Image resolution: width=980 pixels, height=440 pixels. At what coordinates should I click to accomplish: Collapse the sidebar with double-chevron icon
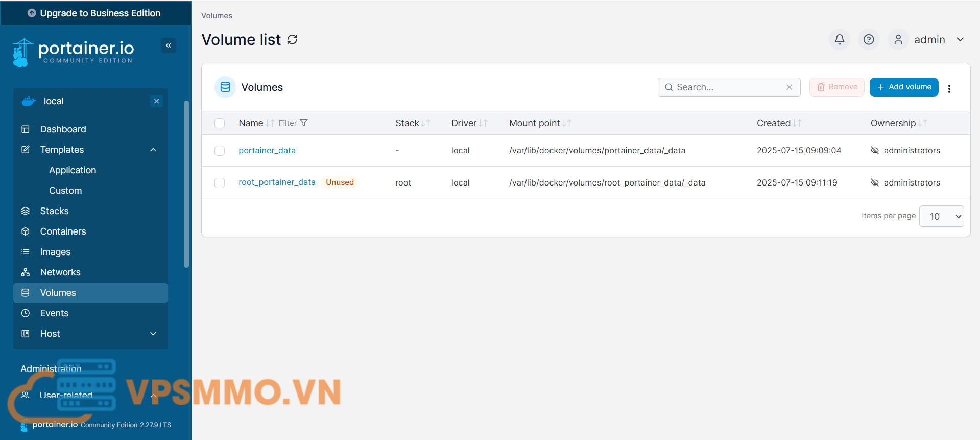click(x=168, y=45)
